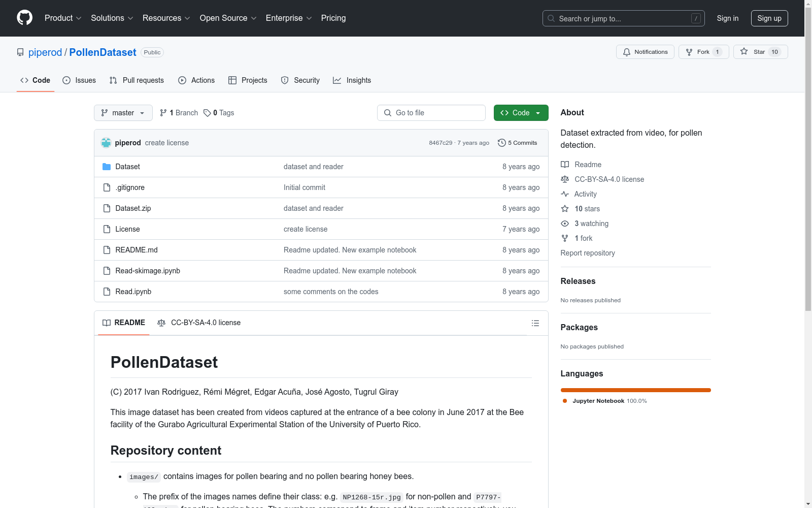Click the file icon next to .gitignore
The width and height of the screenshot is (812, 508).
click(x=107, y=187)
